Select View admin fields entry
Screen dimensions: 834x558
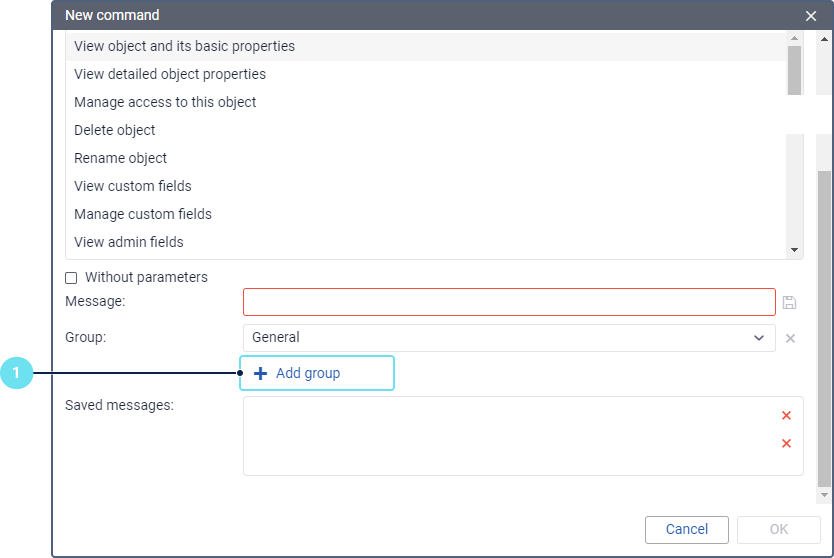pos(129,242)
